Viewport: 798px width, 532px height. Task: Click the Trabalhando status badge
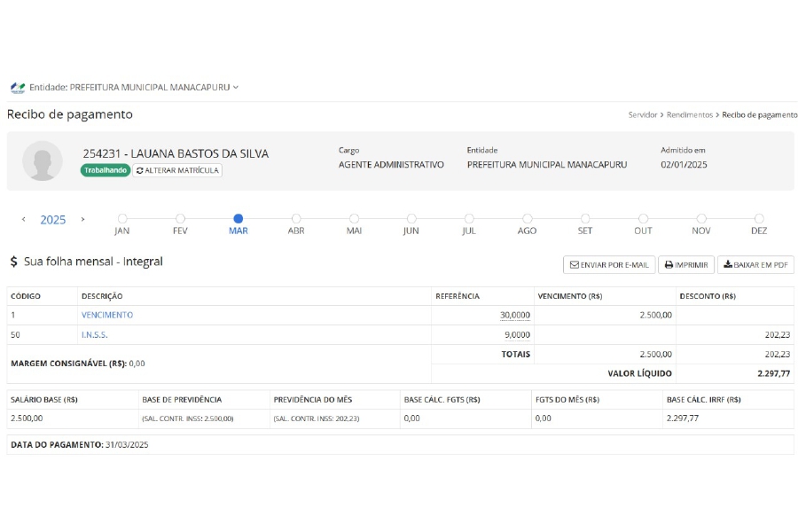click(x=106, y=170)
